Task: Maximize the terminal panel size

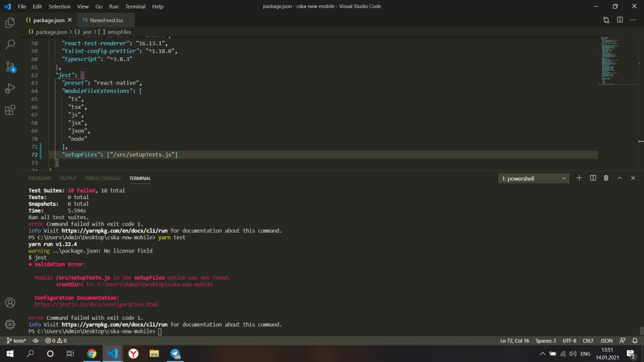Action: coord(619,178)
